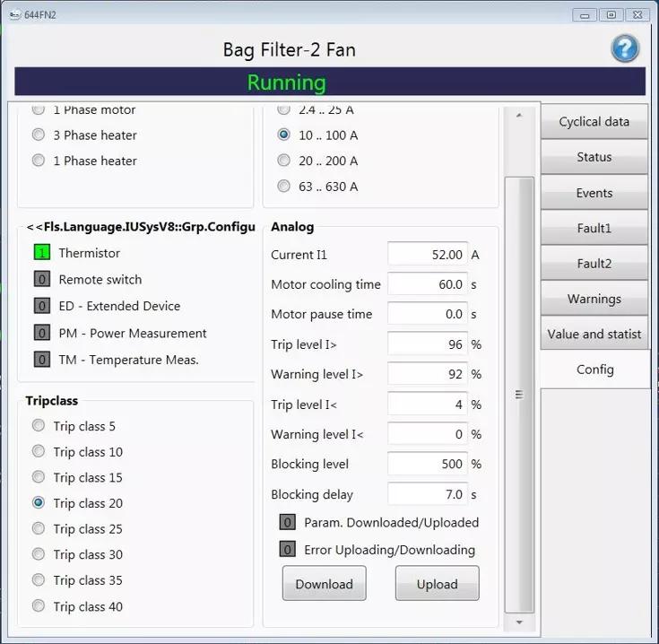Open the Status tab
Viewport: 659px width, 644px height.
(594, 157)
